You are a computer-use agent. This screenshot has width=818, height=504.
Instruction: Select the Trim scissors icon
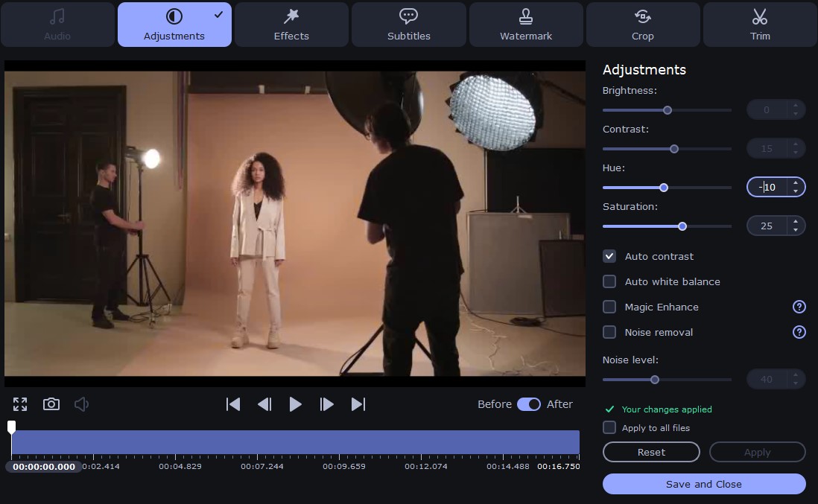[760, 16]
